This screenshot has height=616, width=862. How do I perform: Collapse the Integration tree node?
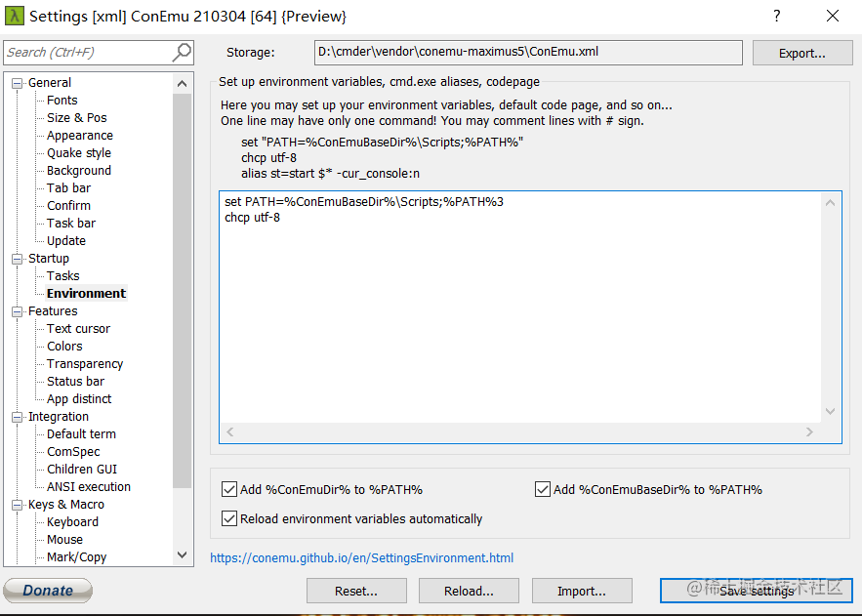tap(18, 417)
